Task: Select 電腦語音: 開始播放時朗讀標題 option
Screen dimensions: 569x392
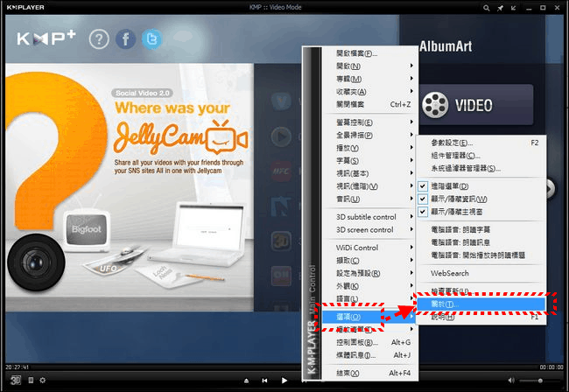Action: pos(481,255)
